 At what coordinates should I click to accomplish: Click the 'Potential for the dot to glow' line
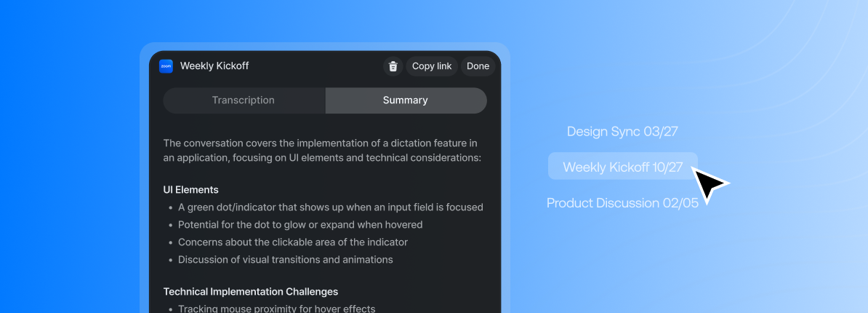pos(300,225)
